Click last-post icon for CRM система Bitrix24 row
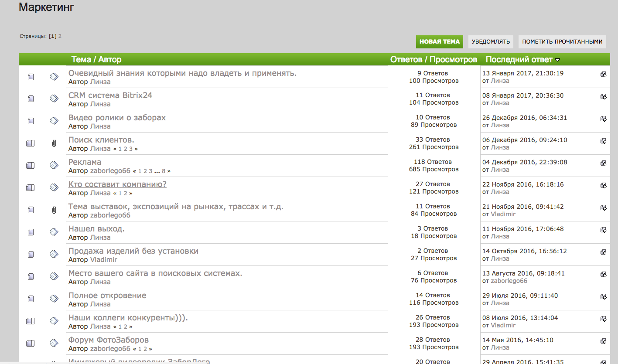This screenshot has height=364, width=618. click(x=604, y=96)
